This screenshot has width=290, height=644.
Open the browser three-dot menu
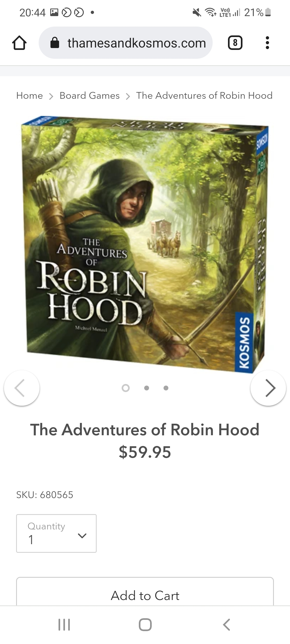[x=267, y=43]
